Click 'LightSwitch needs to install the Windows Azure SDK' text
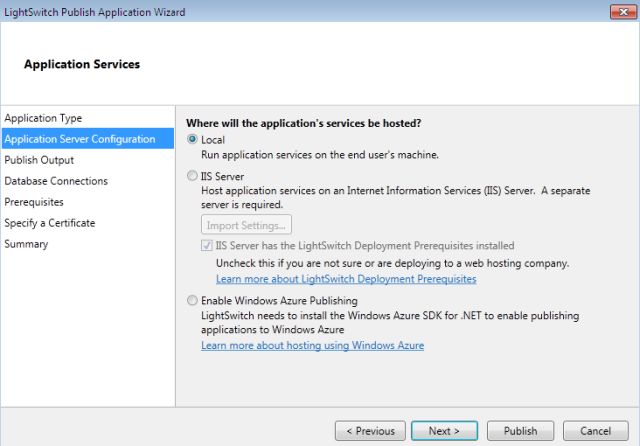 [390, 322]
